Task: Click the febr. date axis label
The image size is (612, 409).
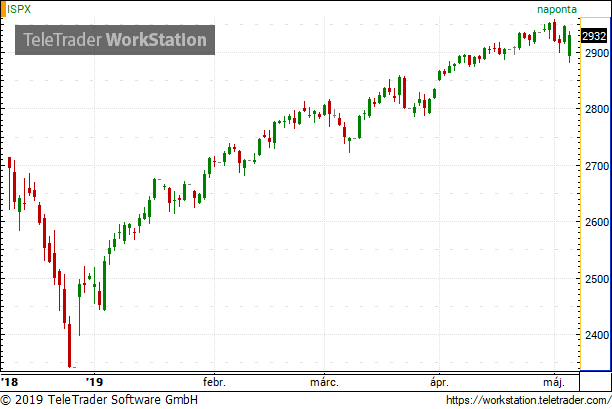Action: pos(214,382)
